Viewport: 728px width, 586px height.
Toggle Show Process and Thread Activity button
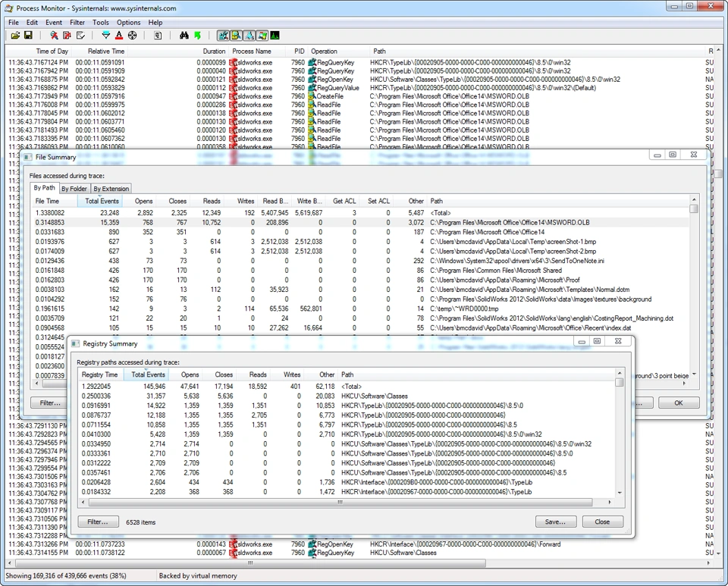coord(262,36)
